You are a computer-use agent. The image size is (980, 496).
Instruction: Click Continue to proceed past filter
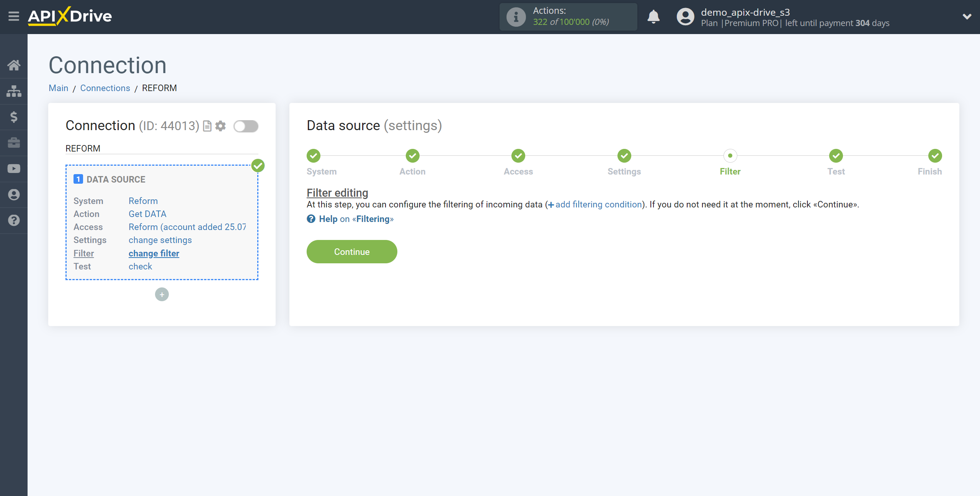click(352, 252)
